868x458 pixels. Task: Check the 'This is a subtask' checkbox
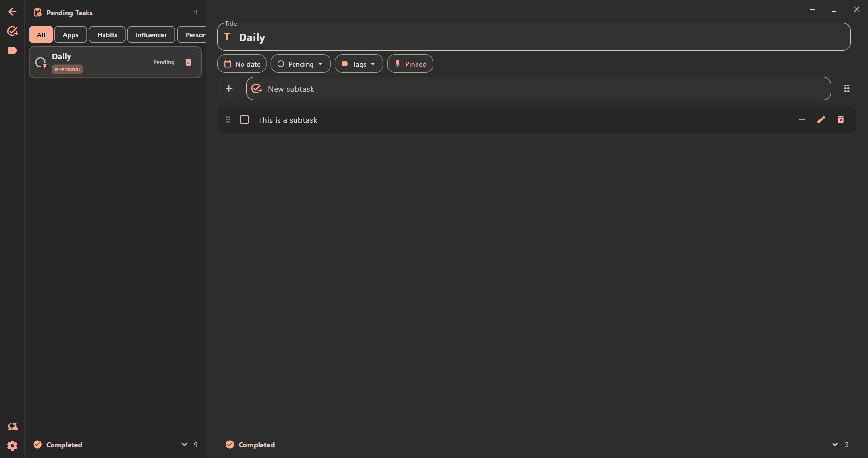(x=244, y=119)
